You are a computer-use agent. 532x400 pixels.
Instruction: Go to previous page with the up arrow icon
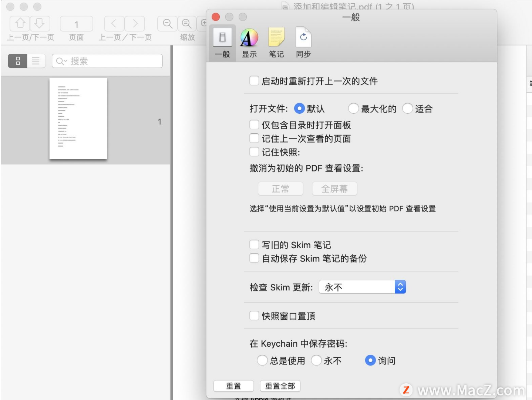coord(20,24)
